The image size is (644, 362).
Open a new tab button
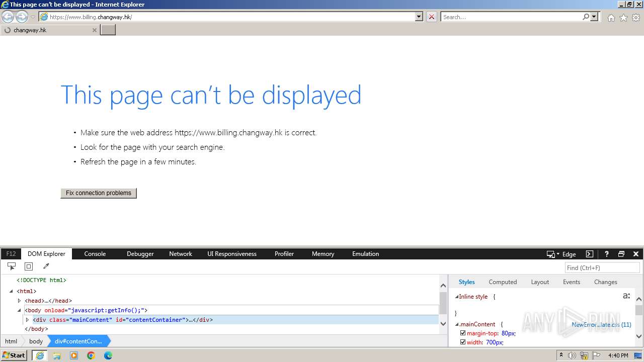tap(108, 30)
